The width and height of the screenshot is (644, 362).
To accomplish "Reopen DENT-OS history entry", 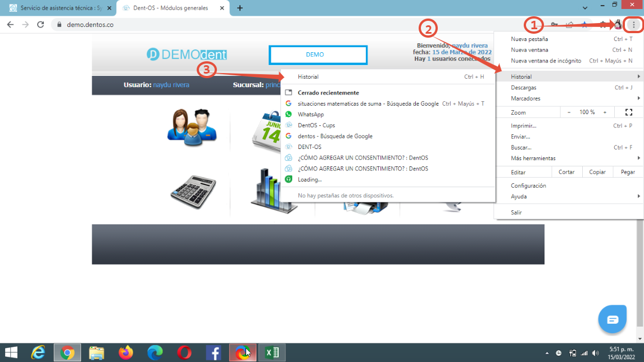I will coord(388,147).
